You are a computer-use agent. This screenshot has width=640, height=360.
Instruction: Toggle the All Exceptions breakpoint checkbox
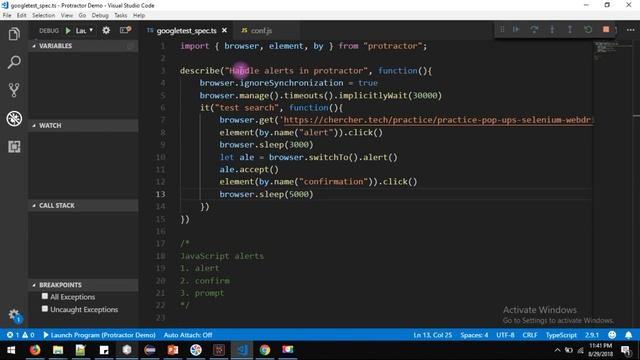point(44,296)
